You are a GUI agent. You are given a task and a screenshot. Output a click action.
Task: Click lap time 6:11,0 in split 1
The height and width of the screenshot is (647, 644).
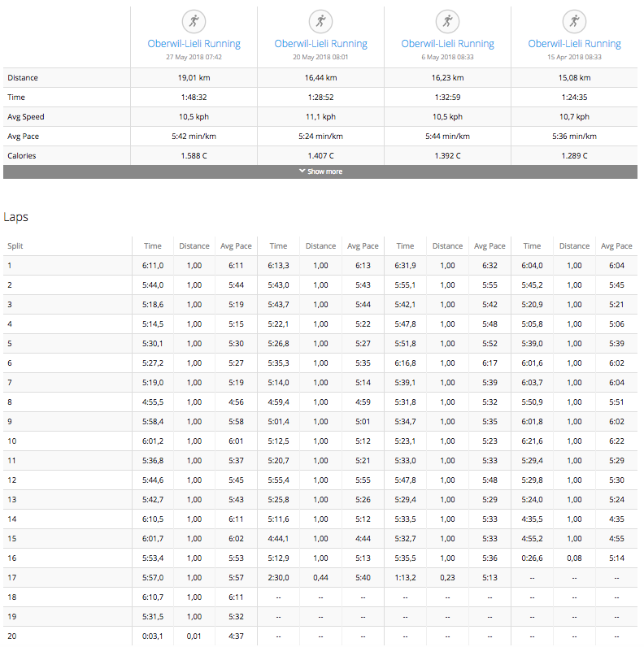coord(153,265)
